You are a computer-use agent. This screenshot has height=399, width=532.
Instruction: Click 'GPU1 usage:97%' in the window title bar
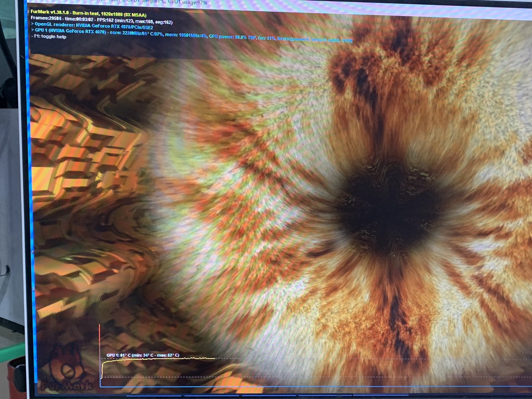click(x=188, y=3)
